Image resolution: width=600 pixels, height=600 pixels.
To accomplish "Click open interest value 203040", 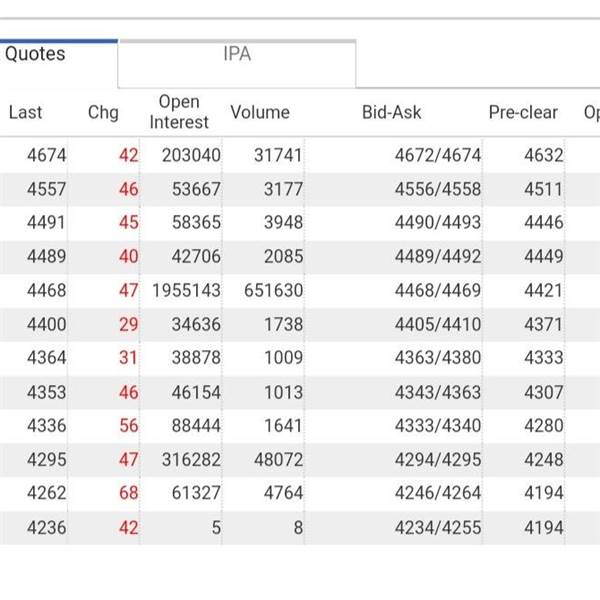I will [191, 155].
